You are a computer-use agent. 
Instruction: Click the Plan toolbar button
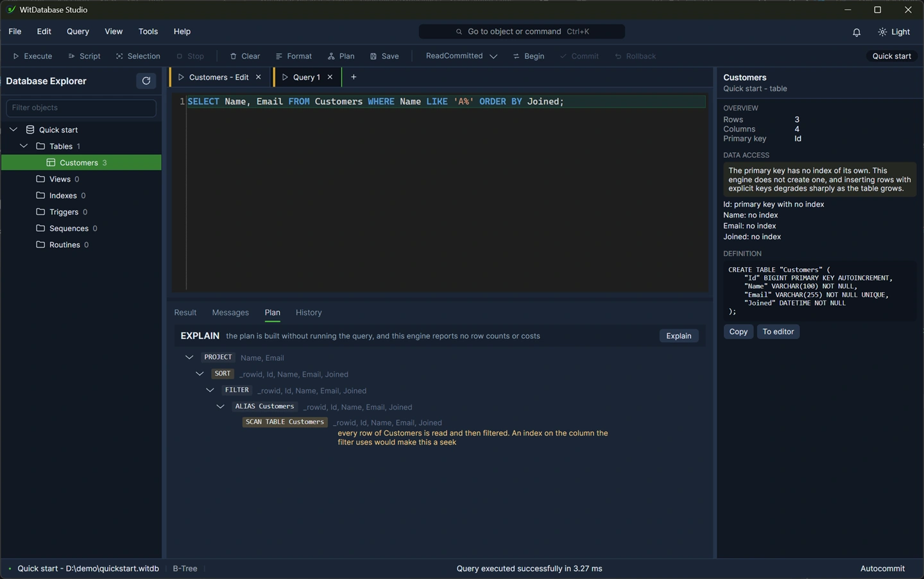pyautogui.click(x=341, y=56)
